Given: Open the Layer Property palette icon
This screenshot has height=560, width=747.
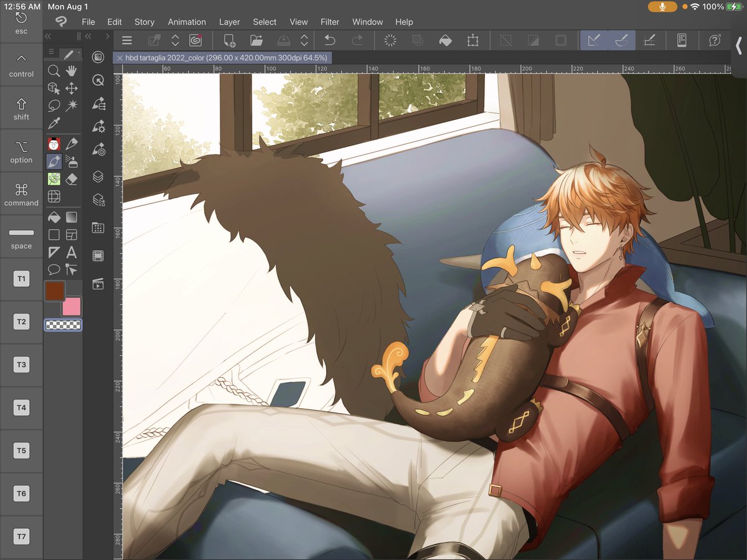Looking at the screenshot, I should coord(98,200).
